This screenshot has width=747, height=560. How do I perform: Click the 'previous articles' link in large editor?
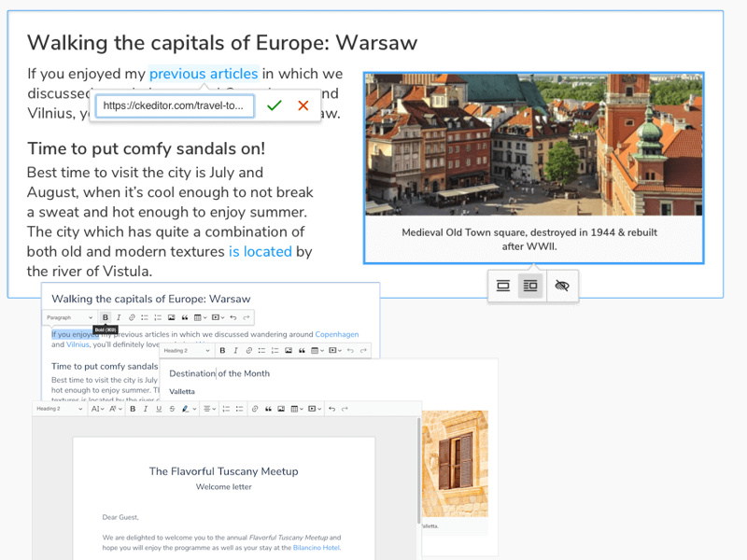tap(204, 74)
